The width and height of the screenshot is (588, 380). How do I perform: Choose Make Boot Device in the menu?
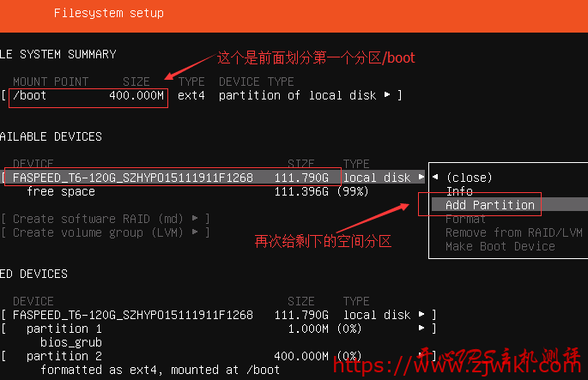point(500,246)
